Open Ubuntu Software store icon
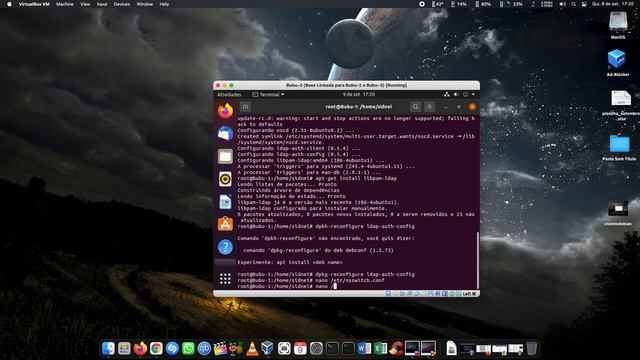 225,224
